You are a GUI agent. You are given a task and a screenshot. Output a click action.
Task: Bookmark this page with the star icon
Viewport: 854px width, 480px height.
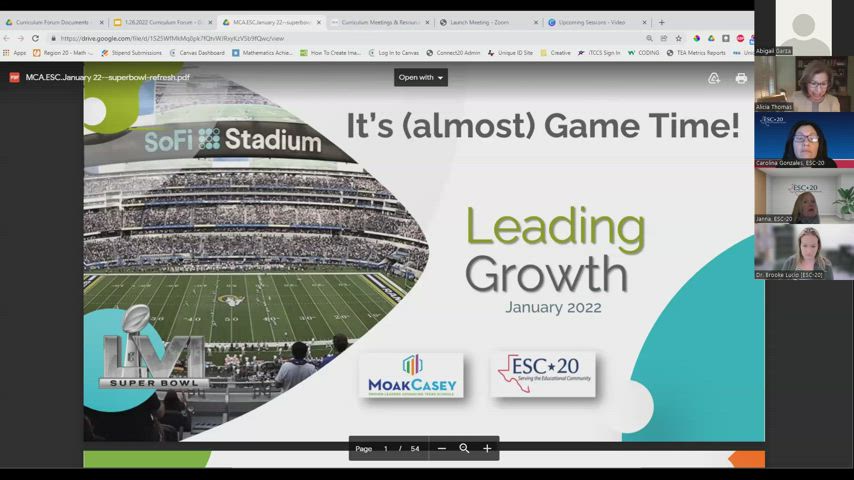click(679, 38)
